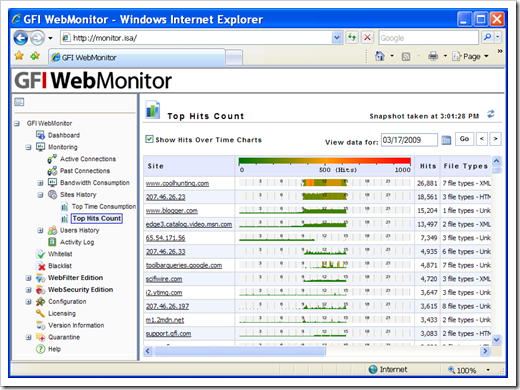Open a new blank browser tab
Image resolution: width=520 pixels, height=390 pixels.
coord(234,57)
